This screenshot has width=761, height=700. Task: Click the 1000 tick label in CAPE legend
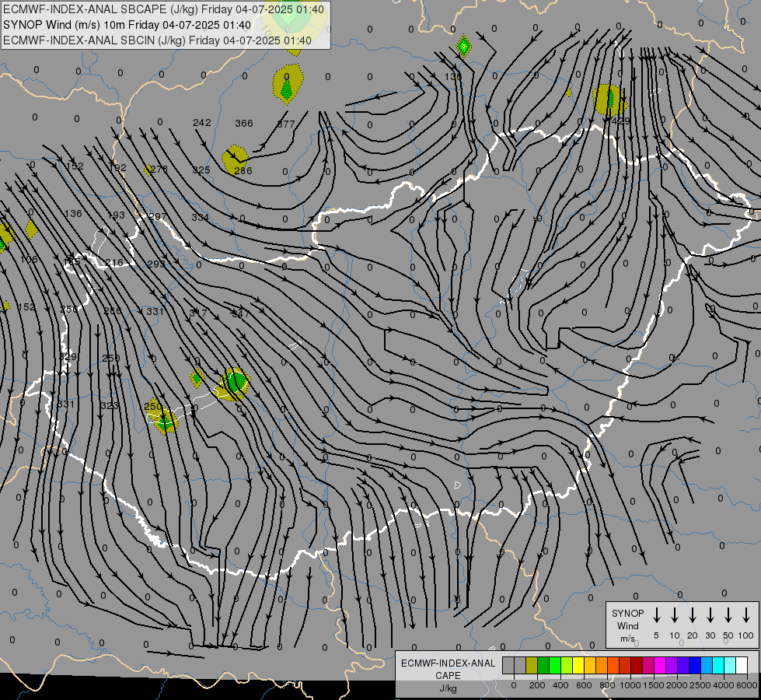[x=630, y=685]
